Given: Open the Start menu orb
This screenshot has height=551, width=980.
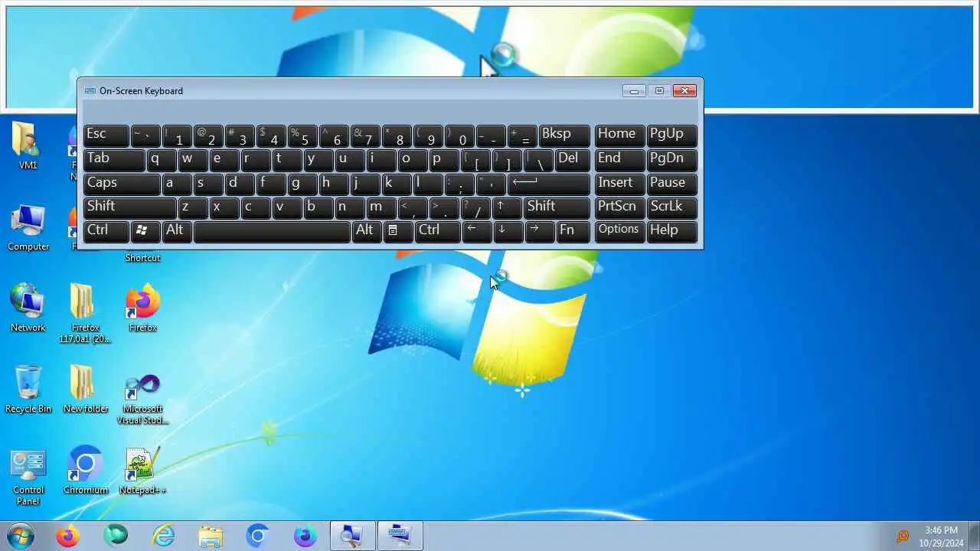Looking at the screenshot, I should point(21,536).
